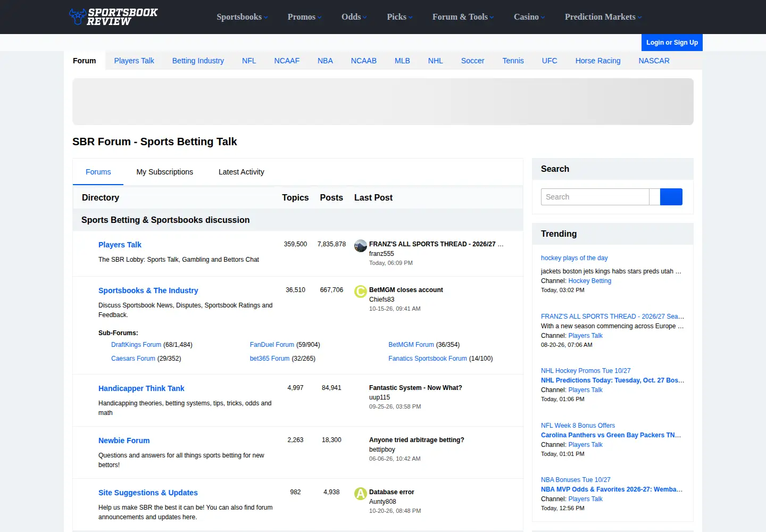Visit Handicapper Think Tank forum

[141, 388]
